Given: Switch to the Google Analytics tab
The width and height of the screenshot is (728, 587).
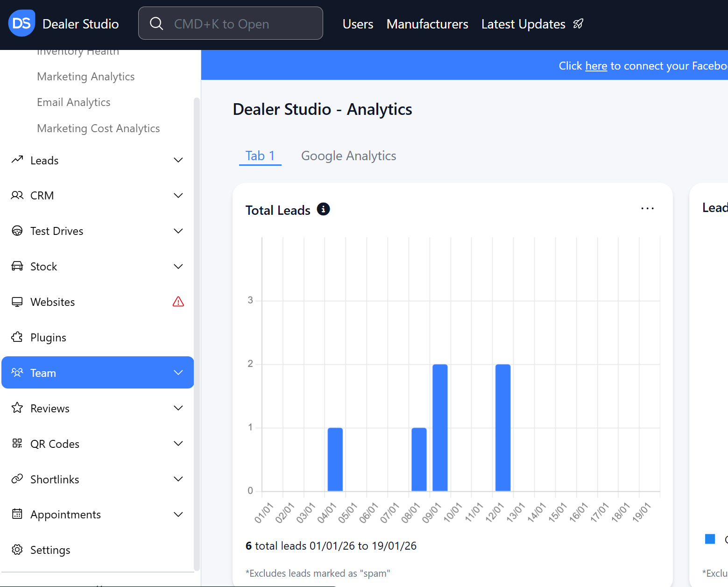Looking at the screenshot, I should [x=348, y=156].
